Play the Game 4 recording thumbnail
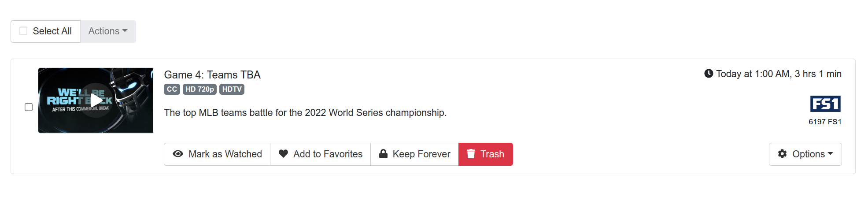This screenshot has width=868, height=201. pyautogui.click(x=96, y=100)
